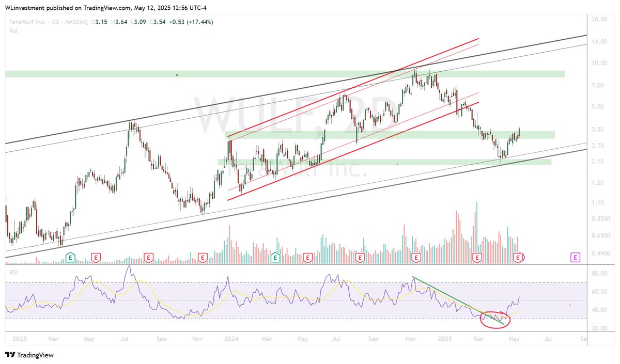The width and height of the screenshot is (620, 364).
Task: Click the E marker under early 2024
Action: tap(275, 257)
